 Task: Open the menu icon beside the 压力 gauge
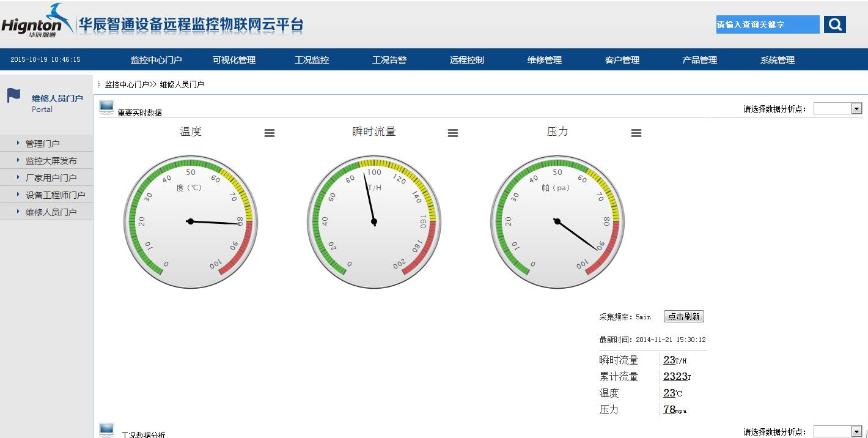point(636,132)
